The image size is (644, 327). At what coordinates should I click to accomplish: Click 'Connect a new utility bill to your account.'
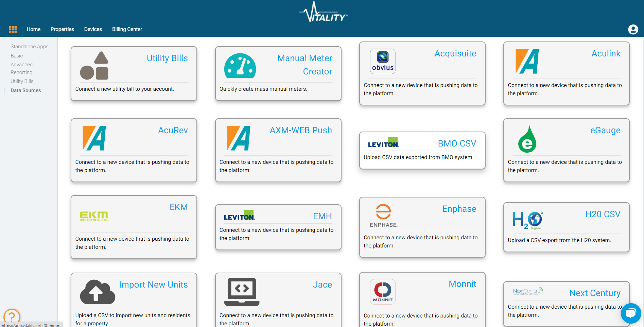(x=125, y=89)
